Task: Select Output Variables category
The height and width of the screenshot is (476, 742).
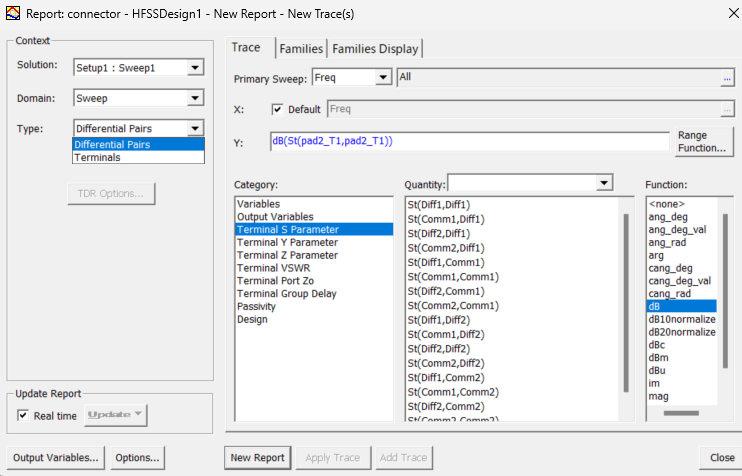Action: (314, 217)
